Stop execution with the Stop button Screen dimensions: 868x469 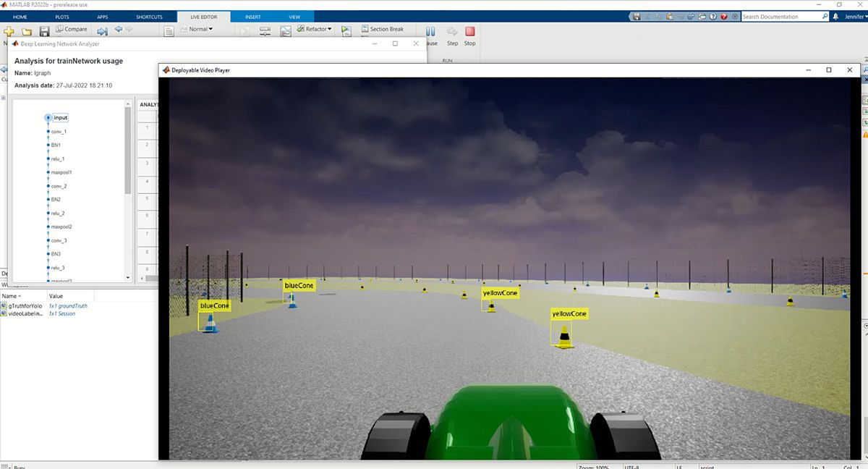point(469,33)
